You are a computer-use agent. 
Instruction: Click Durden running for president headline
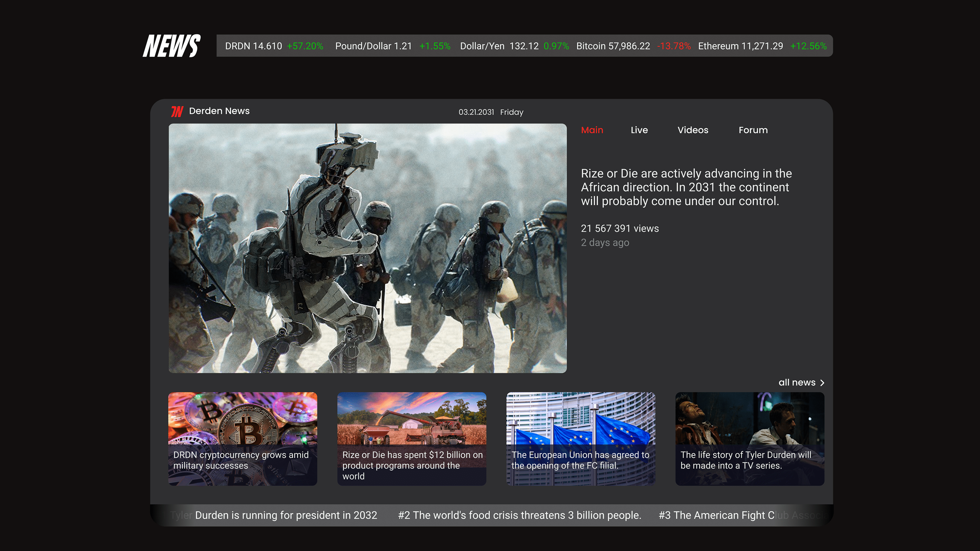coord(285,515)
